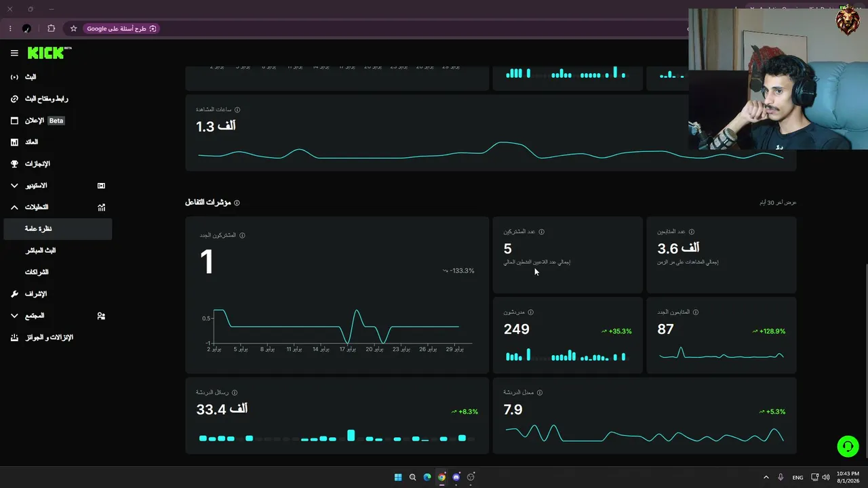Open the green support chat bubble
Image resolution: width=868 pixels, height=488 pixels.
coord(848,447)
